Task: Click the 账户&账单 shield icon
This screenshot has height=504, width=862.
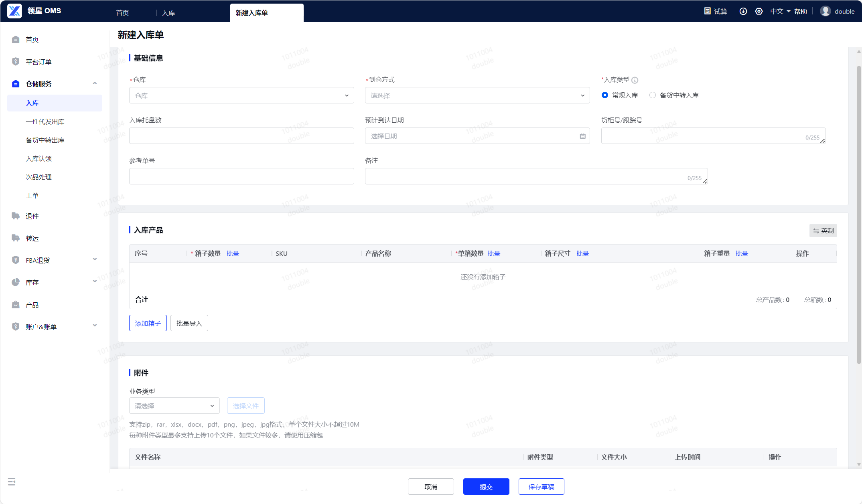Action: (16, 327)
